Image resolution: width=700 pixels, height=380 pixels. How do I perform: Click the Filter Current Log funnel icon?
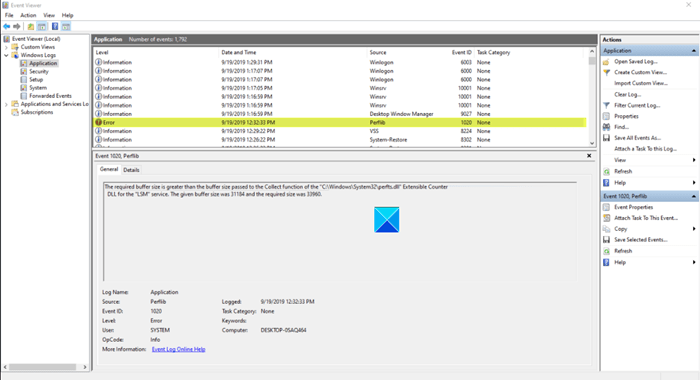(x=606, y=105)
